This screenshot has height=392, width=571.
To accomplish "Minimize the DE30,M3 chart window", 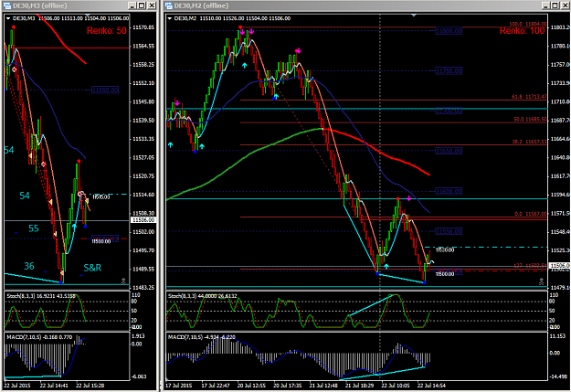I will [132, 5].
